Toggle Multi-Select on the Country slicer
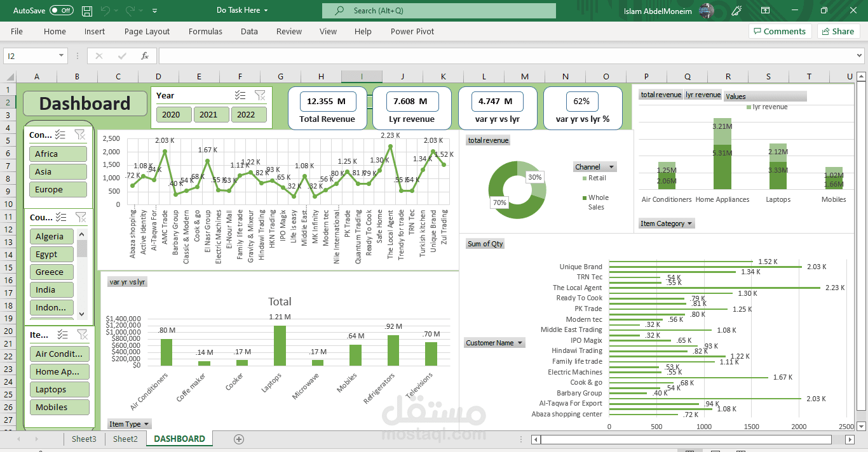The width and height of the screenshot is (868, 452). tap(61, 216)
